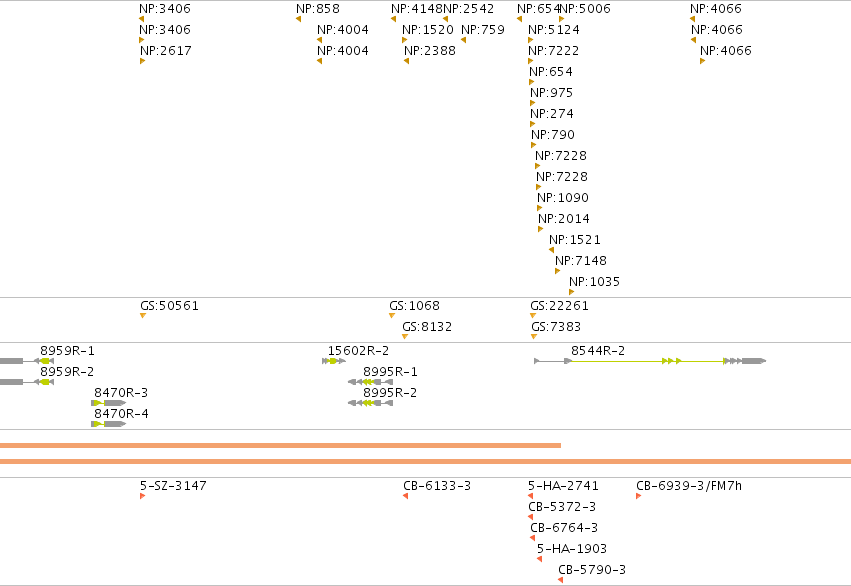851x586 pixels.
Task: Click the 8544R-2 transcript gene model glyph
Action: pos(650,361)
